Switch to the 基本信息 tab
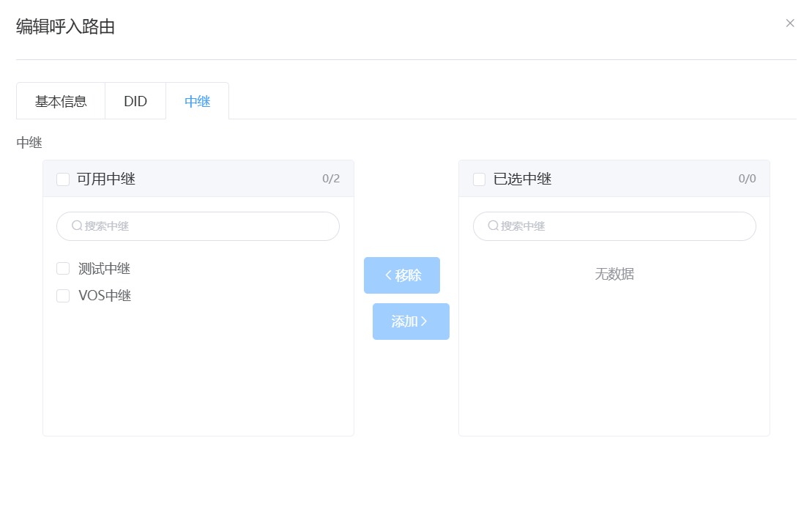 point(60,101)
